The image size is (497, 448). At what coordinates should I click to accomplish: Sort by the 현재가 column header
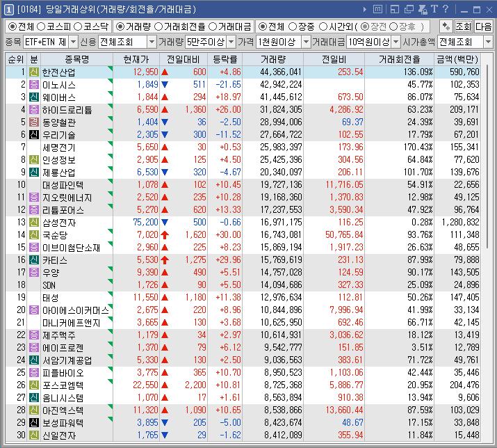[136, 59]
